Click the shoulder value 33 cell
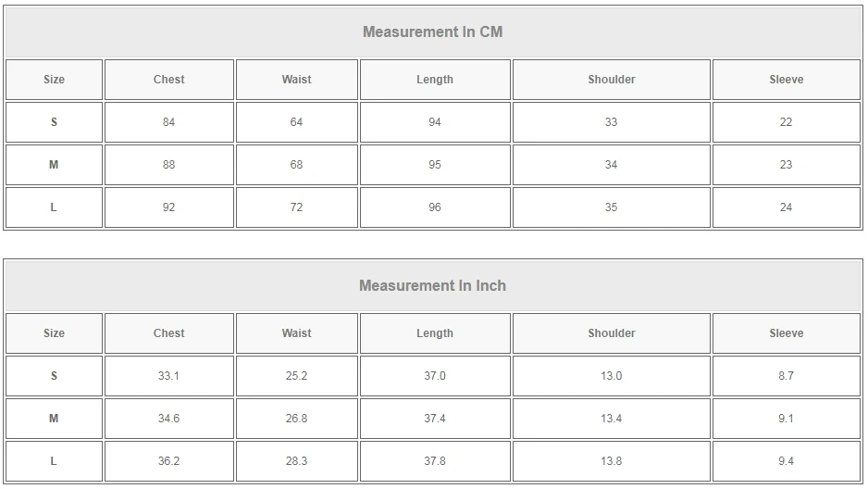Screen dimensions: 868x489 click(x=611, y=122)
